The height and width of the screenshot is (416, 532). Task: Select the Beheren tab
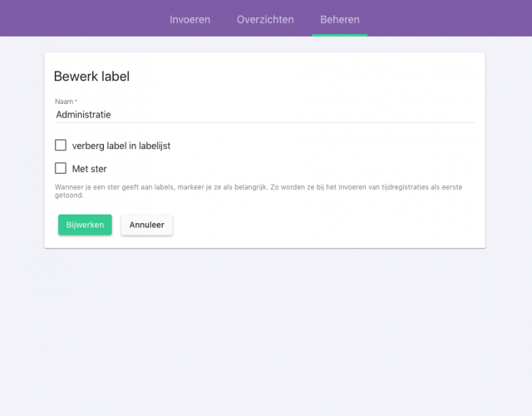(x=340, y=19)
